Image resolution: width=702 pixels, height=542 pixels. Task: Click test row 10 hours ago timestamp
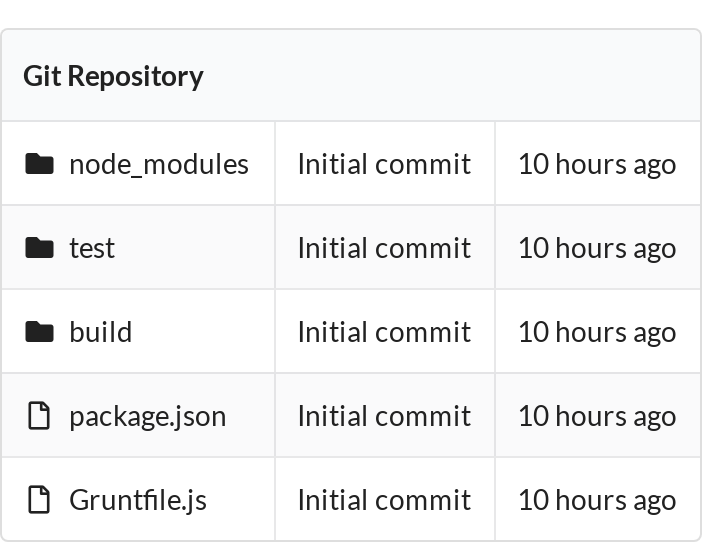[x=597, y=249]
